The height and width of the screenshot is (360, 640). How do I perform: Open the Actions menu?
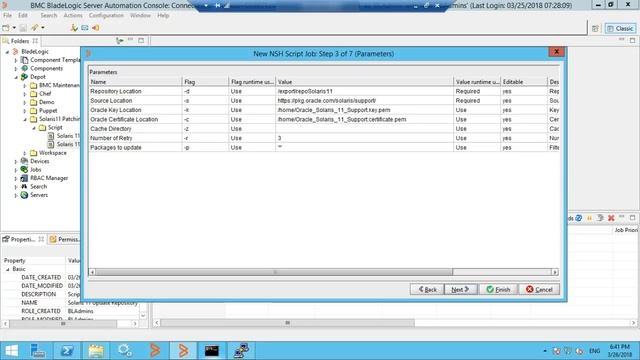(73, 16)
